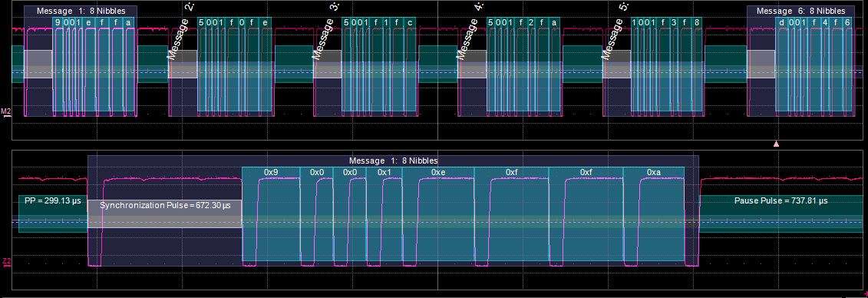Click the 1001f3f8 nibble strip of Message 5
868x298 pixels.
(x=668, y=22)
